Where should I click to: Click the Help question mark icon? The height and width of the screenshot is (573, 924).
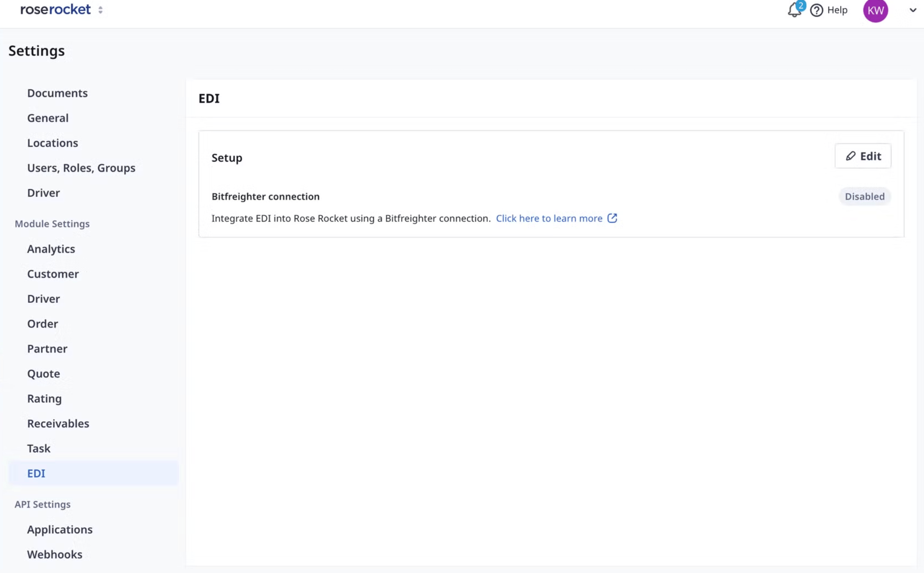pos(816,10)
